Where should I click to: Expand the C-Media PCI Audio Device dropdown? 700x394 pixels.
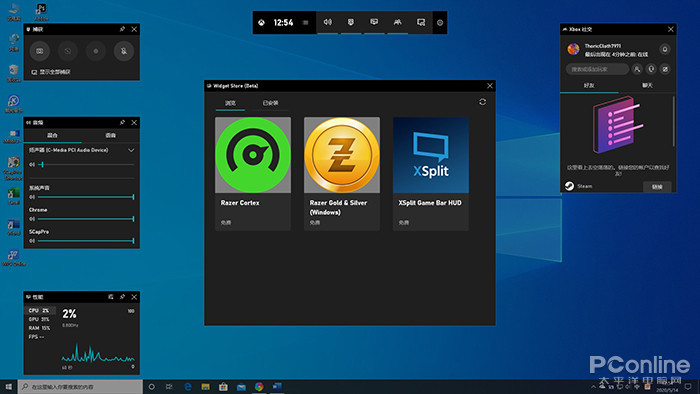coord(131,150)
